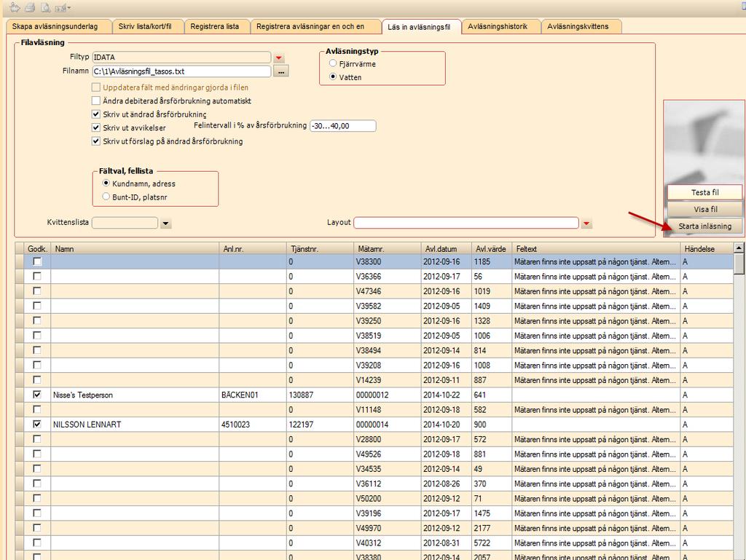Click the Starta inläsning button
This screenshot has height=560, width=746.
click(x=704, y=226)
